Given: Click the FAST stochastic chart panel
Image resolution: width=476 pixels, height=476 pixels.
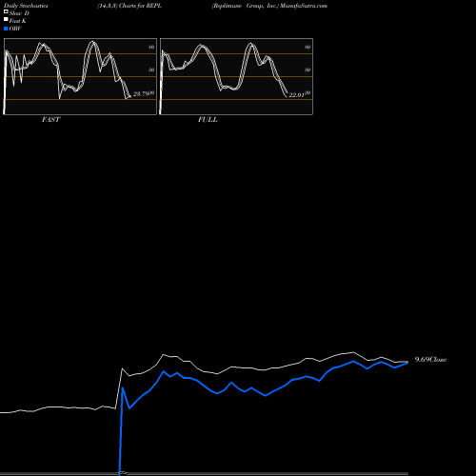Looking at the screenshot, I should coord(80,76).
